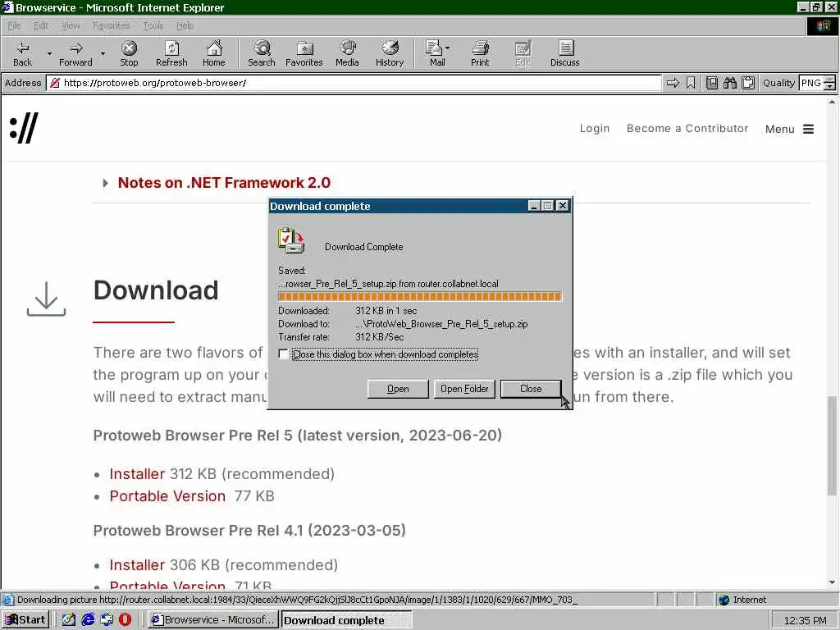The width and height of the screenshot is (840, 630).
Task: Click the Quality PNG value field
Action: tap(811, 83)
